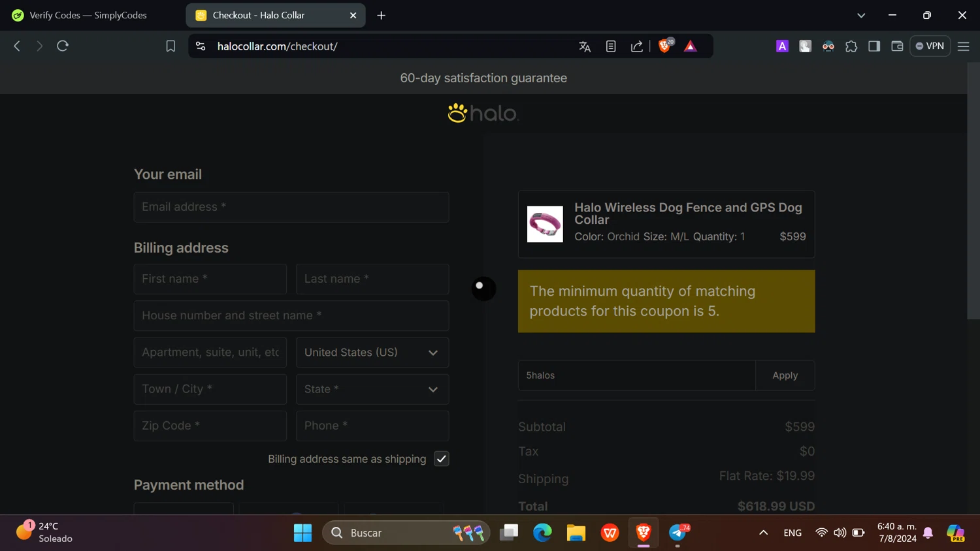Show hidden system tray icons
The width and height of the screenshot is (980, 551).
[x=763, y=533]
